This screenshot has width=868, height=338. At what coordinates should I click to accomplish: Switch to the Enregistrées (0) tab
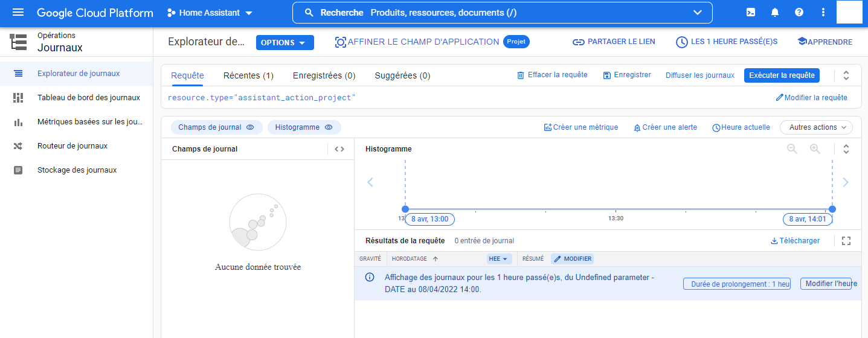click(324, 75)
